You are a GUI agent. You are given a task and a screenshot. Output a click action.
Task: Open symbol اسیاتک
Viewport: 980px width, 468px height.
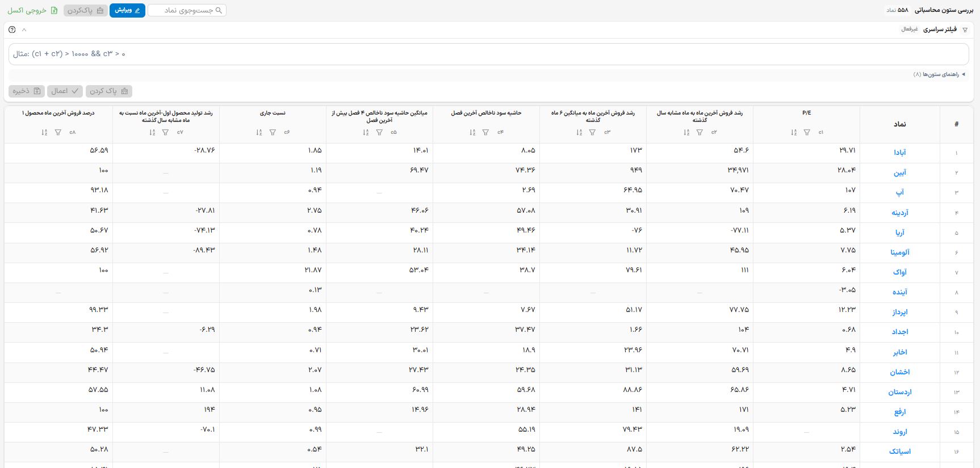(900, 452)
